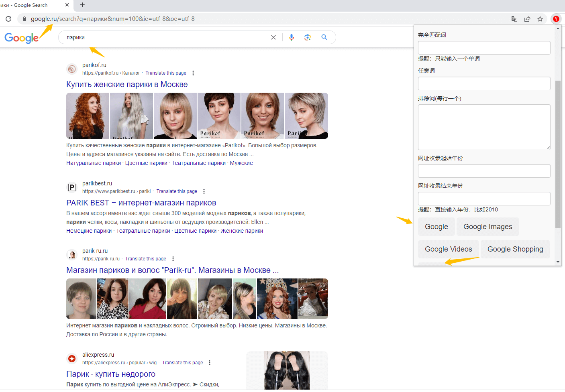Viewport: 565px width, 392px height.
Task: Click the share page icon in the address bar
Action: 527,19
